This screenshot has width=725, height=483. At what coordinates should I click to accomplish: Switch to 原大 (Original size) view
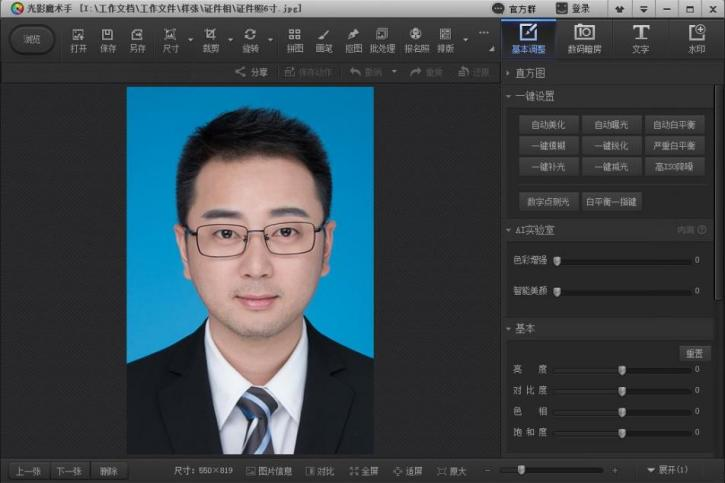pos(452,470)
